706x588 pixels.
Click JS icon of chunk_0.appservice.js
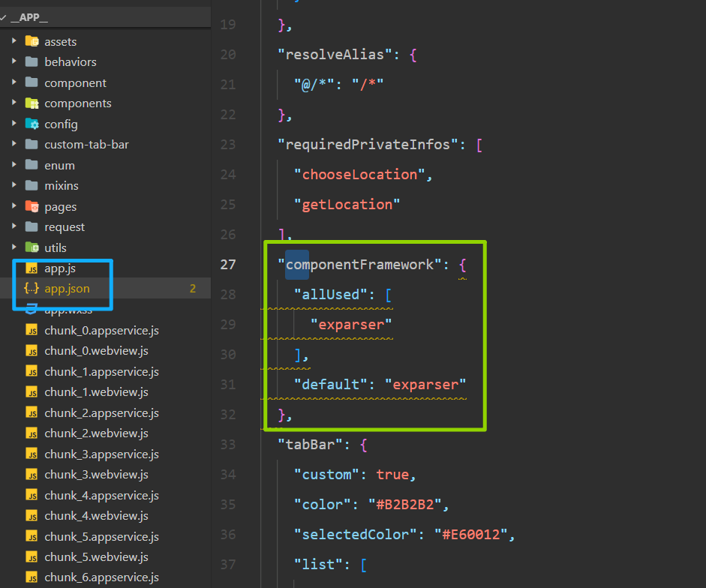pos(32,331)
